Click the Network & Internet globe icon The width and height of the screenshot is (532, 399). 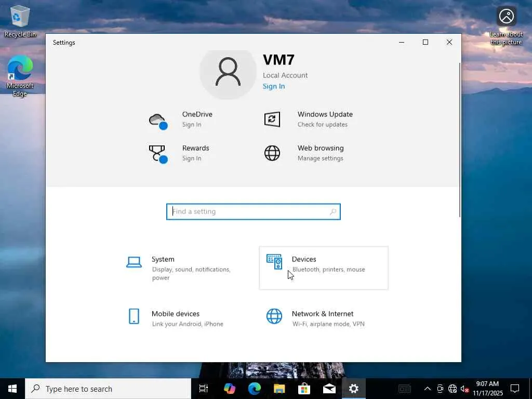274,316
